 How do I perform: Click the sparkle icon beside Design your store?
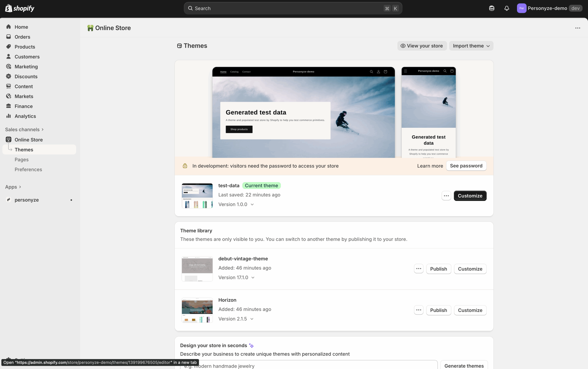[x=251, y=346]
